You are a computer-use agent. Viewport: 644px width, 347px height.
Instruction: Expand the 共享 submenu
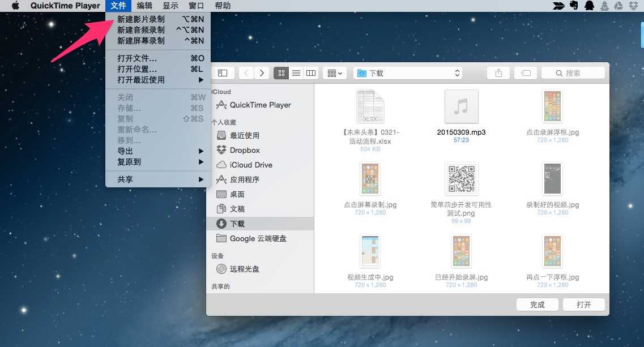pyautogui.click(x=158, y=179)
